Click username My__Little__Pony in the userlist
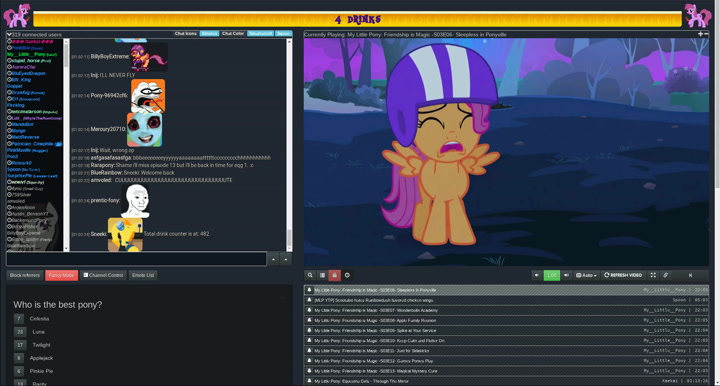Image resolution: width=720 pixels, height=386 pixels. 26,54
